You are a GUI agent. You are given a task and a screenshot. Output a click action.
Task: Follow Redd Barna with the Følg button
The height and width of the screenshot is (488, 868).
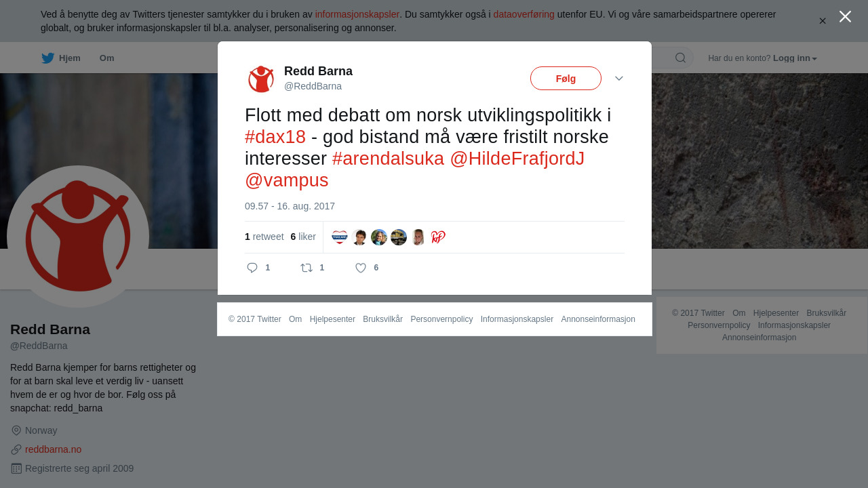(566, 78)
